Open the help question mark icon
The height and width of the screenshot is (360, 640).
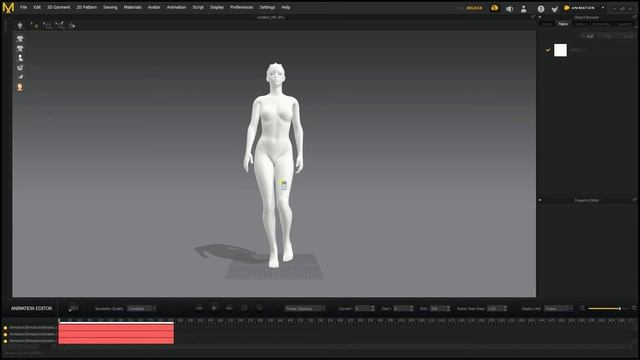point(541,9)
